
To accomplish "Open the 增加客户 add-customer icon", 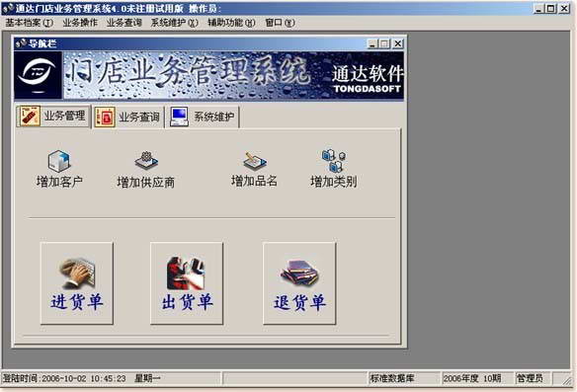I will click(59, 169).
